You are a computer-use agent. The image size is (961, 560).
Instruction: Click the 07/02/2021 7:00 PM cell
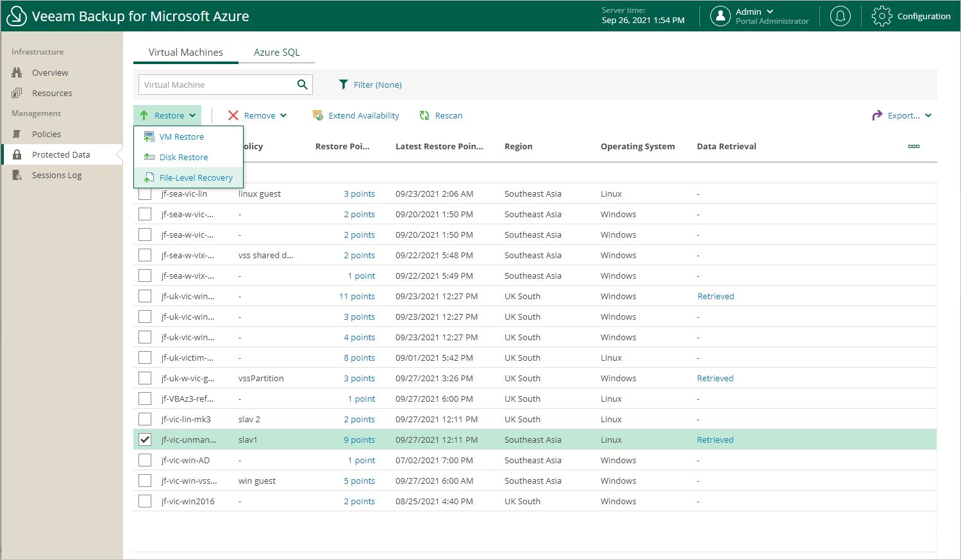pos(434,460)
